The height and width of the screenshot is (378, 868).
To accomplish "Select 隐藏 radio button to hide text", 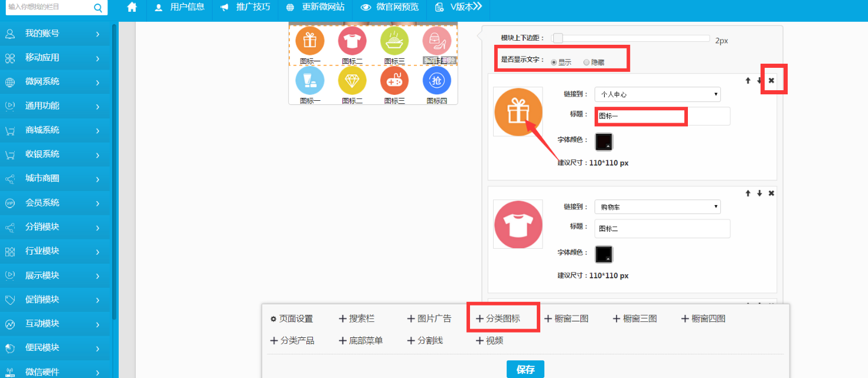I will click(x=586, y=62).
